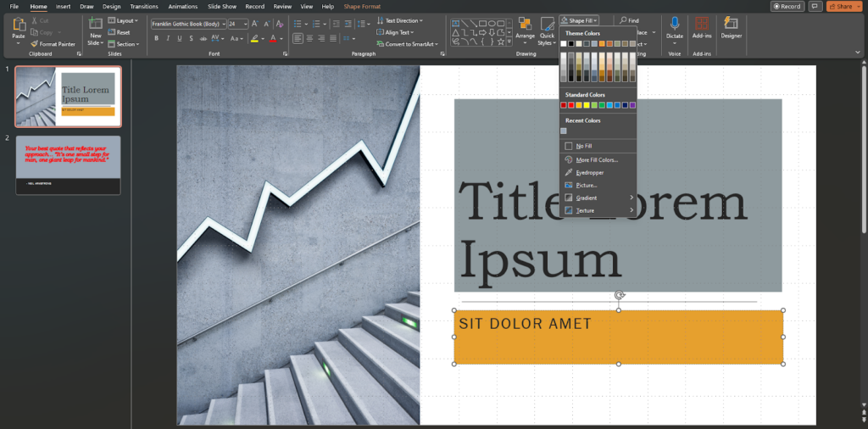Open the Arrange options

click(525, 31)
